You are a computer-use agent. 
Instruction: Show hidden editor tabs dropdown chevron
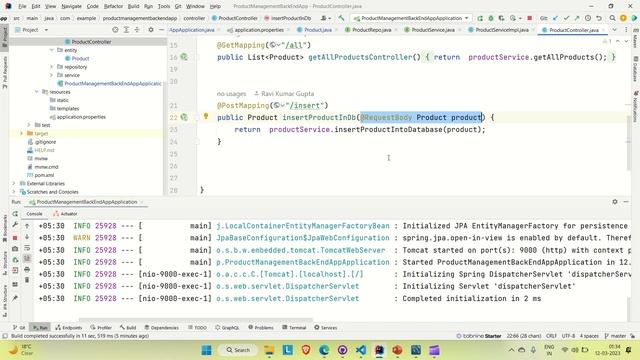point(614,30)
